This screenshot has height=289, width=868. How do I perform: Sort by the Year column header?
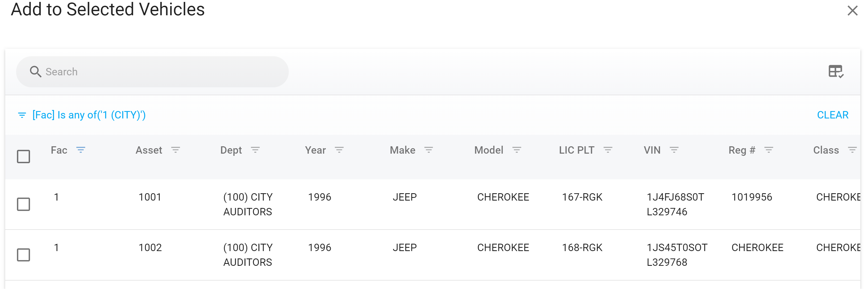[x=315, y=150]
